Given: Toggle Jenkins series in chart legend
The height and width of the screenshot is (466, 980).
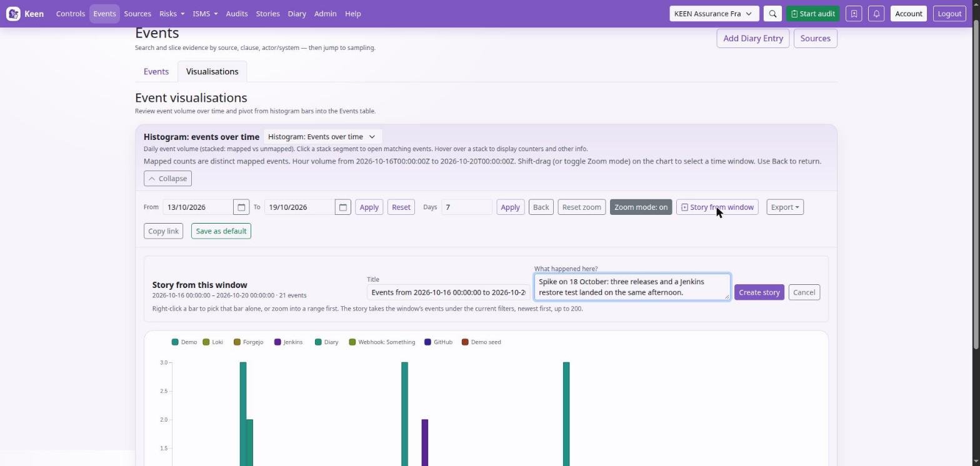Looking at the screenshot, I should (288, 342).
